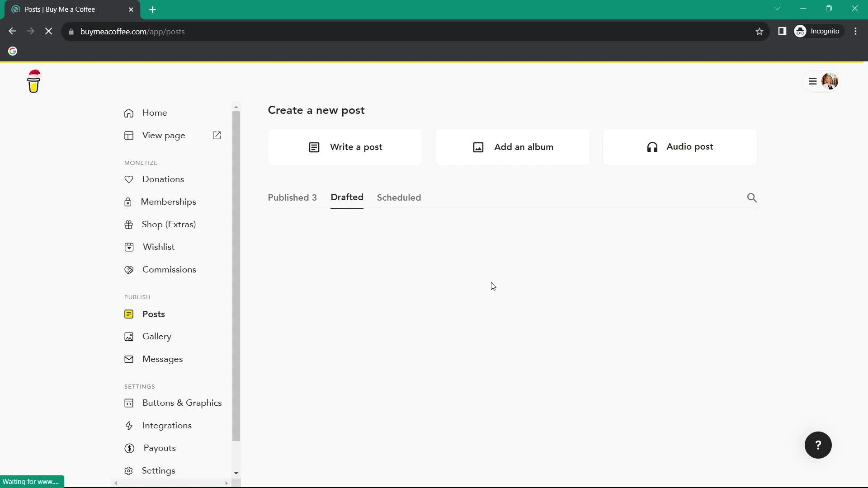Viewport: 868px width, 488px height.
Task: Click the Shop Extras icon in sidebar
Action: coord(129,224)
